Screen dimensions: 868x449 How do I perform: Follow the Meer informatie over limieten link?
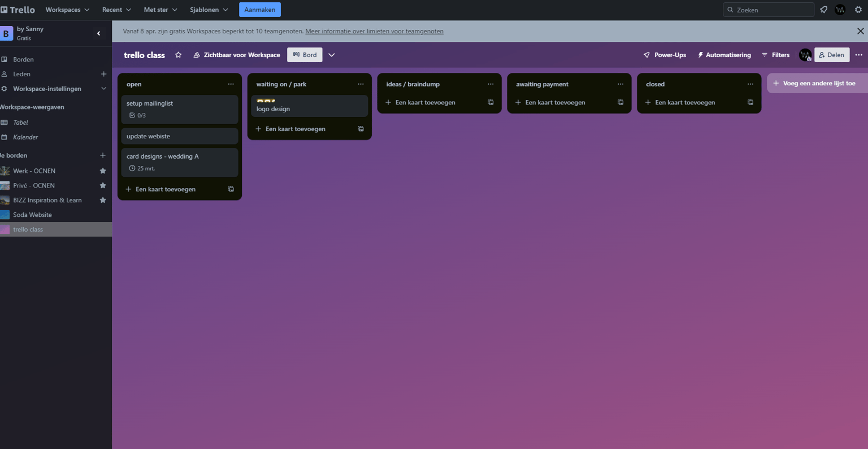[x=374, y=31]
